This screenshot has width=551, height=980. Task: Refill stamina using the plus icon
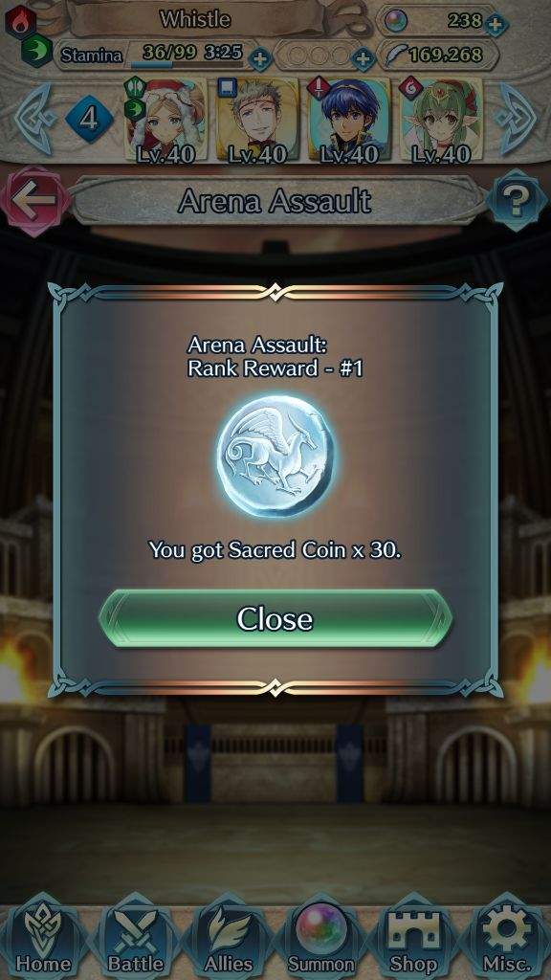pos(260,60)
